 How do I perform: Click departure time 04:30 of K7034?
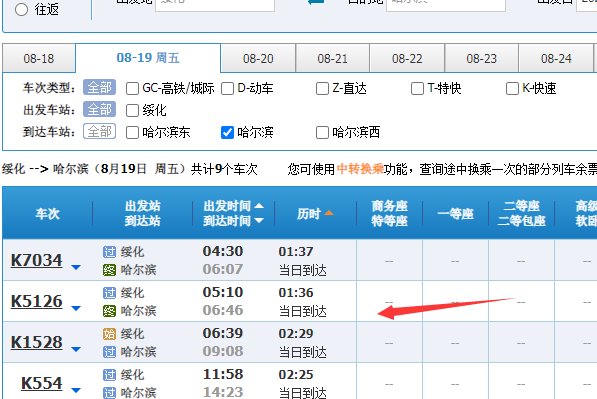(x=223, y=251)
